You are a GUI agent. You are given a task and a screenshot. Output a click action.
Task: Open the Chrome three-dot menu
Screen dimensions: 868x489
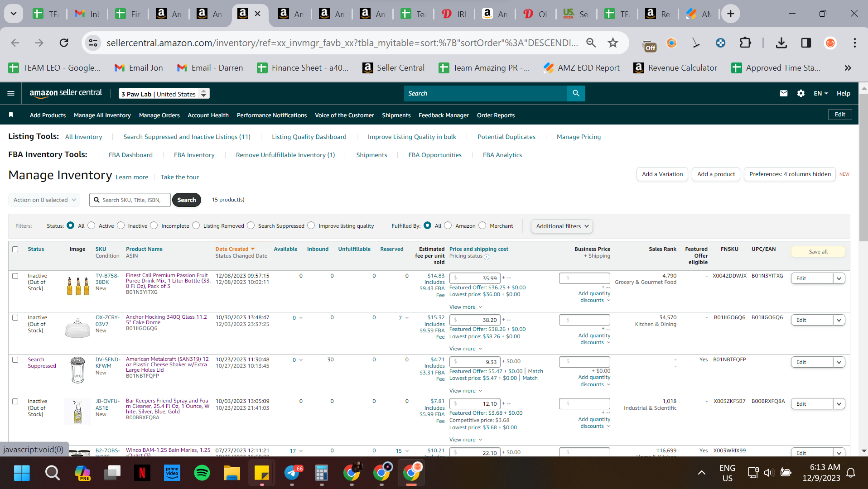855,43
